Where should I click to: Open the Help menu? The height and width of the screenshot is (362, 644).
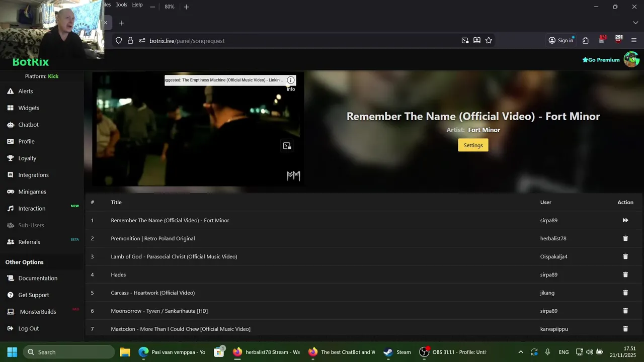pos(137,5)
